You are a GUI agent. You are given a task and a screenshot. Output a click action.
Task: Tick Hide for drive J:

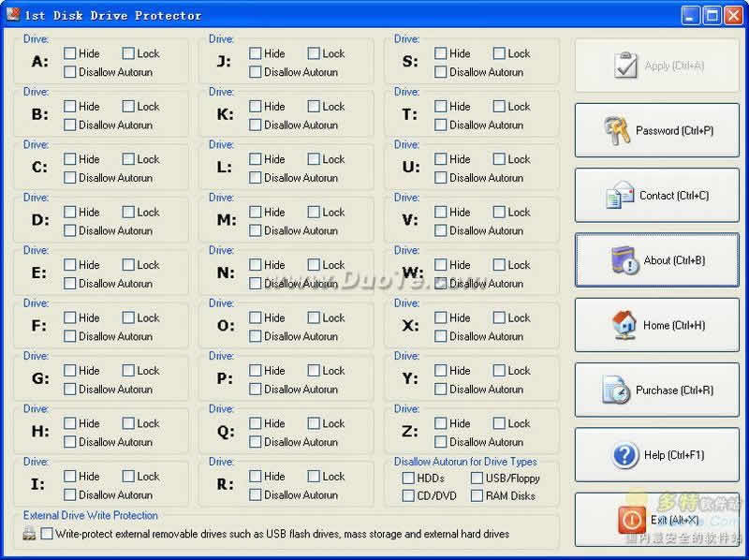(x=255, y=53)
